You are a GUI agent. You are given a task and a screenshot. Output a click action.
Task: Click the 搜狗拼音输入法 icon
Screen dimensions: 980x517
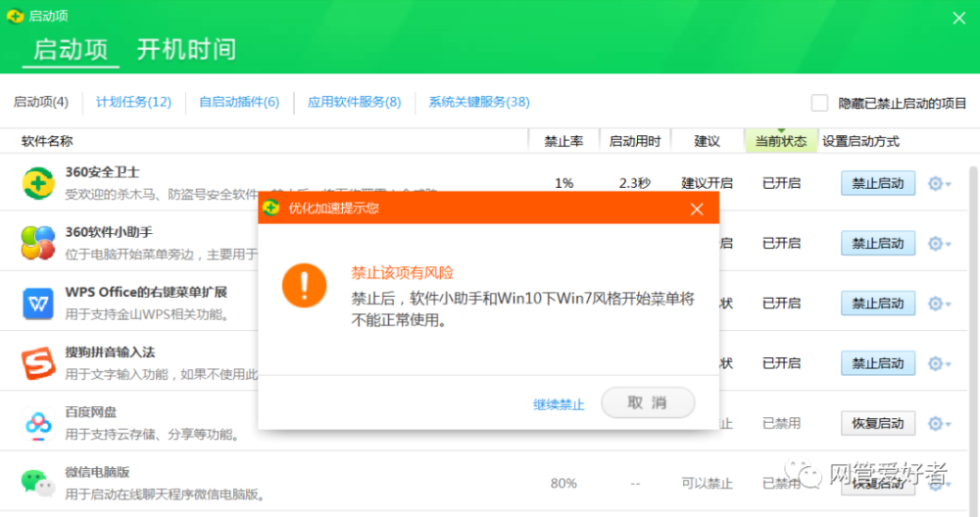38,362
